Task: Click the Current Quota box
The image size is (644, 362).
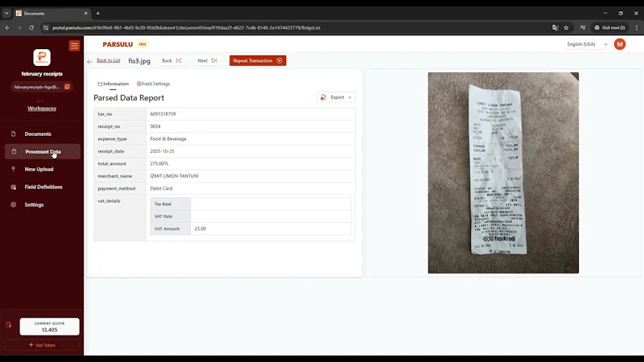Action: click(49, 327)
